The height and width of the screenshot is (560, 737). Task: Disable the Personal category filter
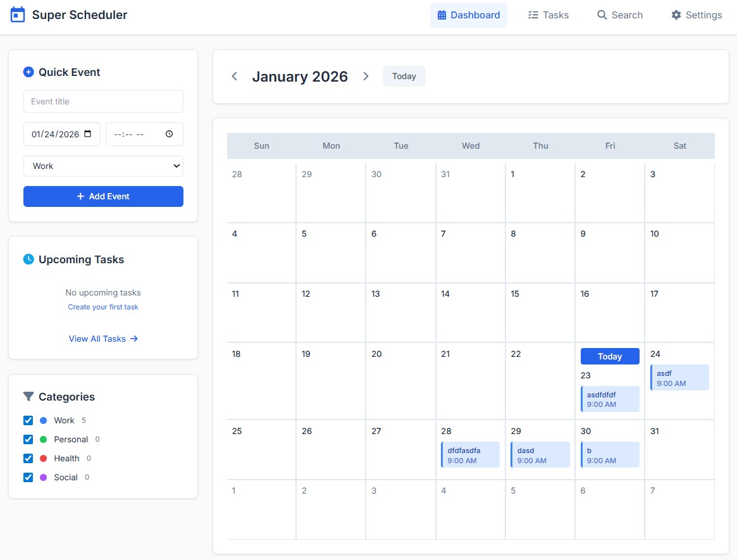[x=28, y=439]
